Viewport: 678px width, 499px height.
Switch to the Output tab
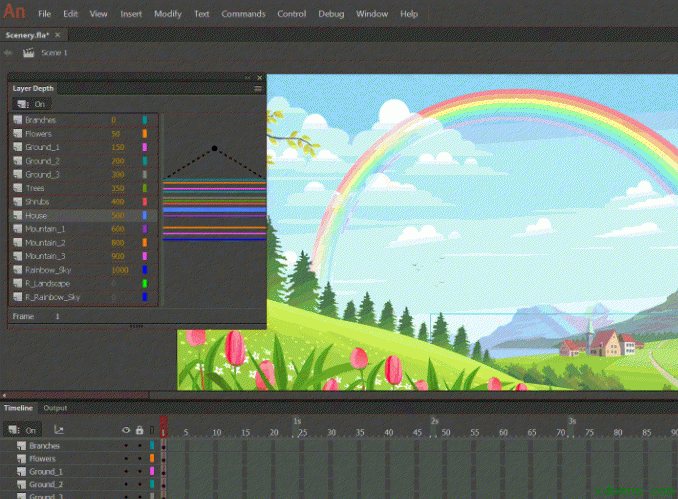[55, 408]
